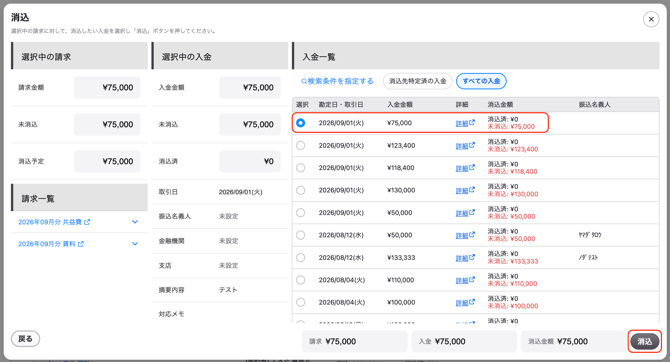Click the 摘要内容 テスト value
Image resolution: width=670 pixels, height=362 pixels.
click(228, 290)
